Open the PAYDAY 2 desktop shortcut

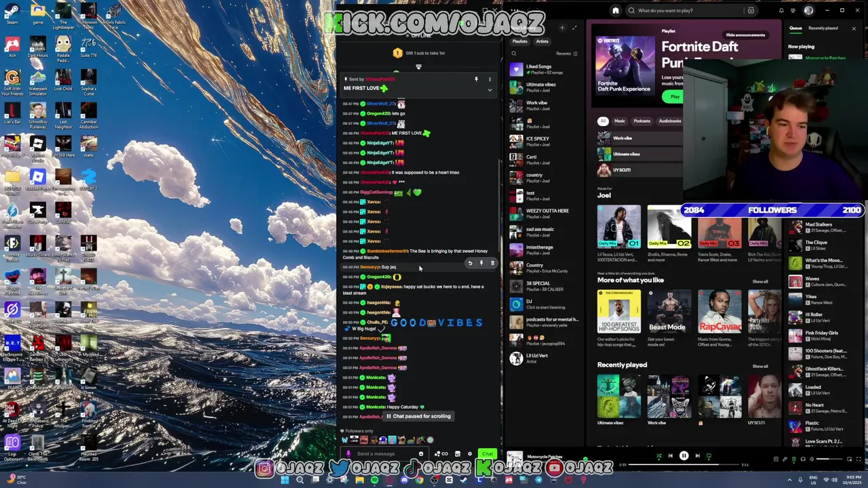pyautogui.click(x=88, y=180)
